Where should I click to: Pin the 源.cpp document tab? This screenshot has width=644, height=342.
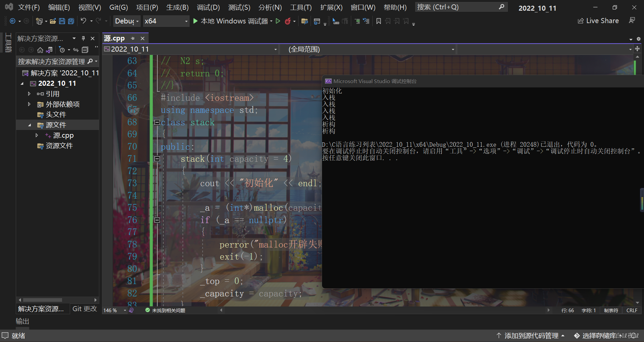[132, 38]
